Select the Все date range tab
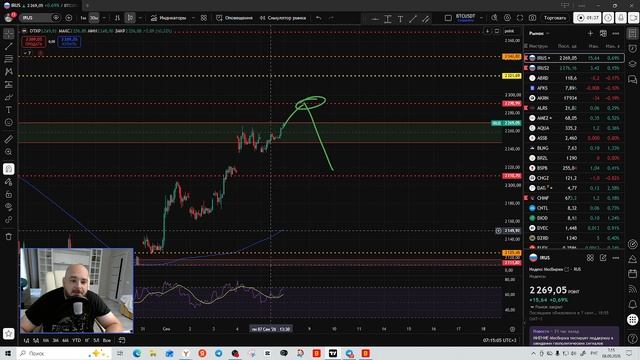The width and height of the screenshot is (640, 360). point(107,340)
